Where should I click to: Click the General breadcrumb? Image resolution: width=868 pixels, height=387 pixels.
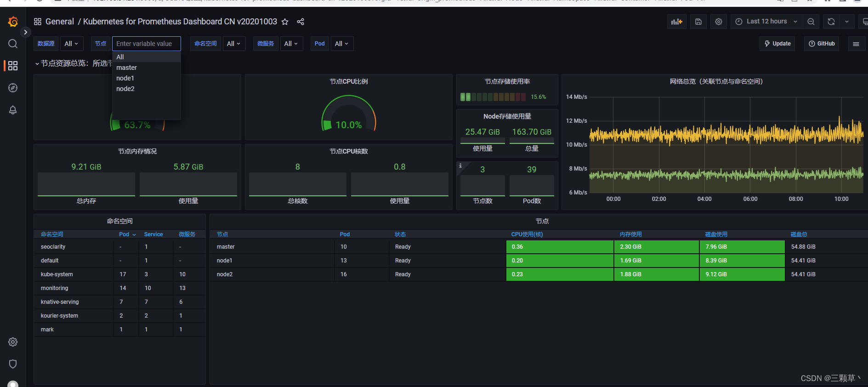60,22
